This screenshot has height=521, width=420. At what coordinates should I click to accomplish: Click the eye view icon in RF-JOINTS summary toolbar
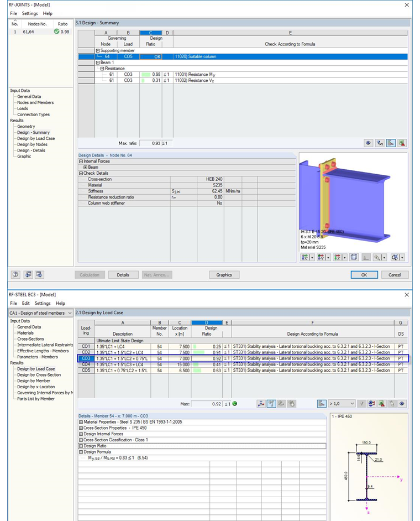368,143
